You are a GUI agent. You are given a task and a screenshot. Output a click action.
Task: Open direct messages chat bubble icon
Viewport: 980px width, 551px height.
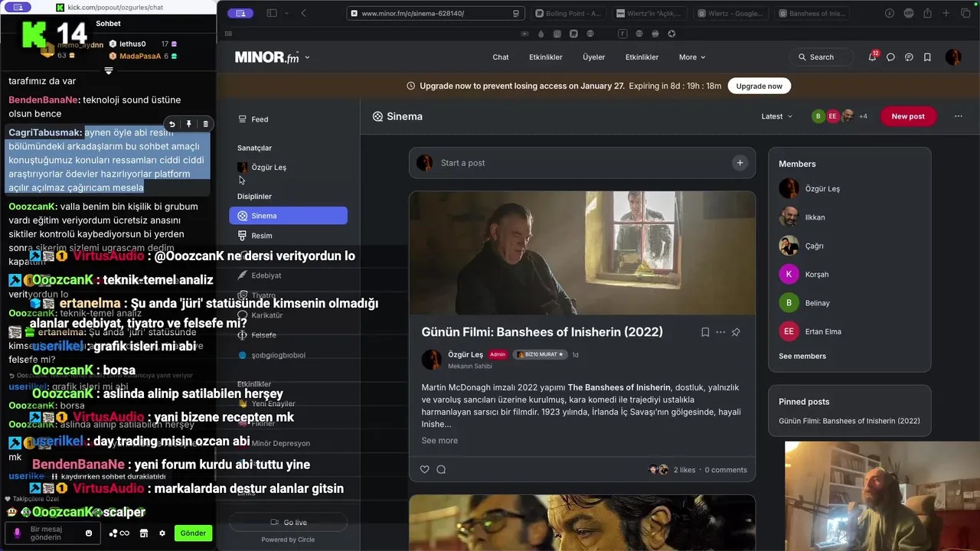tap(890, 57)
